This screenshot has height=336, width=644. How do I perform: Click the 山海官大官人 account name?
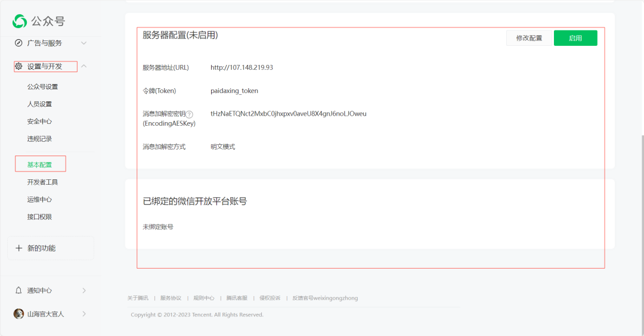pyautogui.click(x=45, y=315)
